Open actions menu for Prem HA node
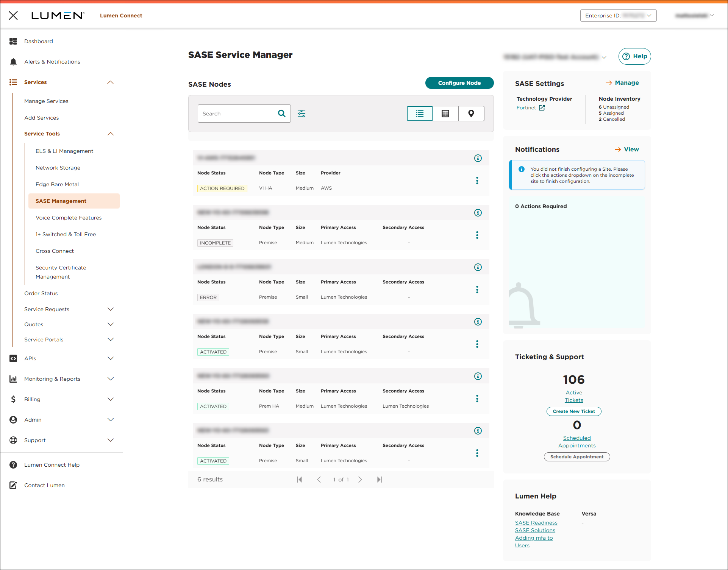Viewport: 728px width, 570px height. (477, 399)
